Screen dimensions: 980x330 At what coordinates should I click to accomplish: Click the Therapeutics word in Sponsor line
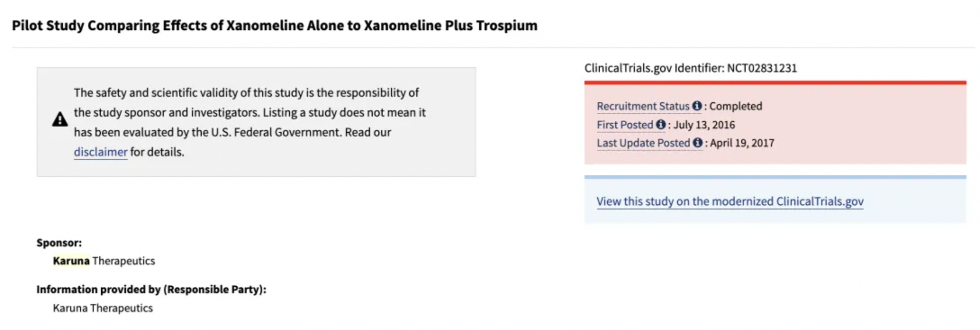[123, 261]
